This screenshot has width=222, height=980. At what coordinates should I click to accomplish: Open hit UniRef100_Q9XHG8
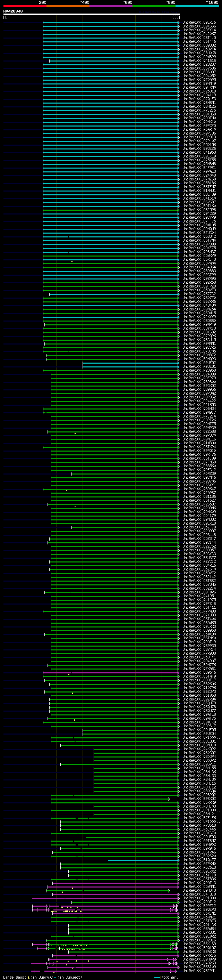[x=199, y=114]
